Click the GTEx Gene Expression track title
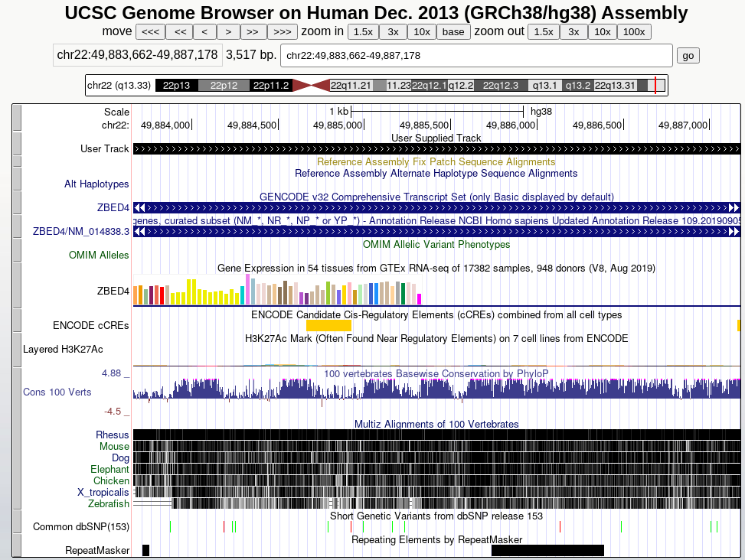The image size is (745, 560). (x=436, y=268)
